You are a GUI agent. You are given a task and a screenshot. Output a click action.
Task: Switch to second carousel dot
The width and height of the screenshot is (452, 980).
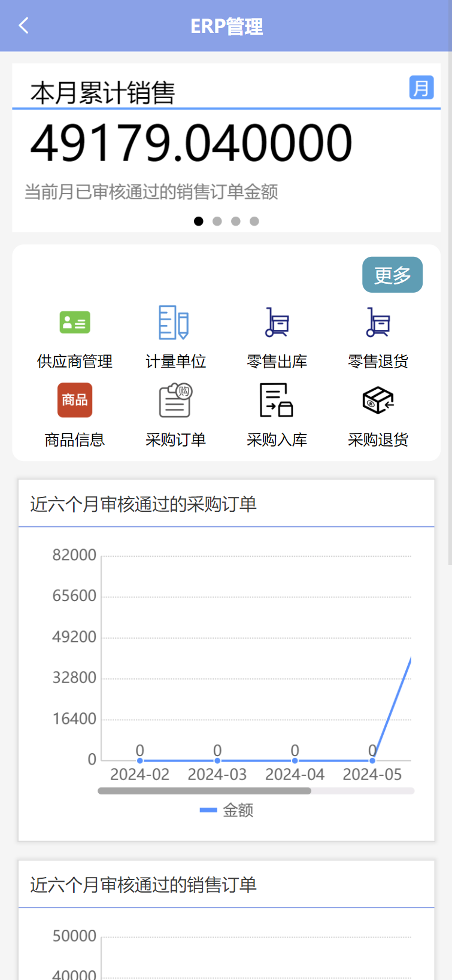tap(217, 221)
